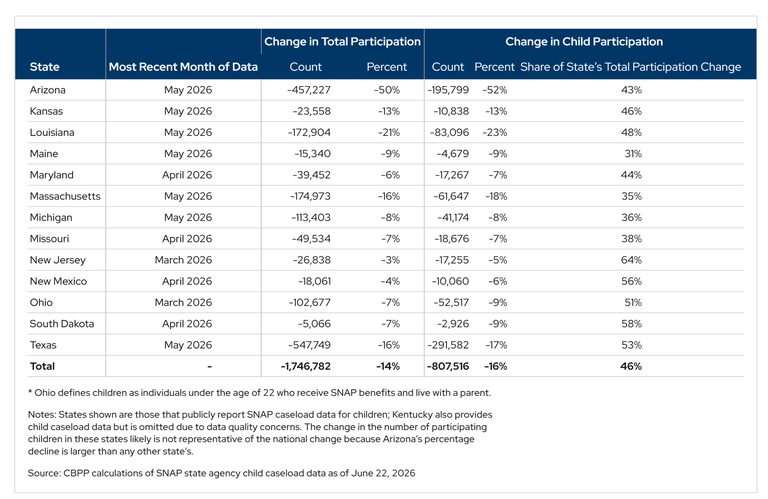Image resolution: width=768 pixels, height=499 pixels.
Task: Click Maine's 31% share value
Action: click(x=633, y=154)
